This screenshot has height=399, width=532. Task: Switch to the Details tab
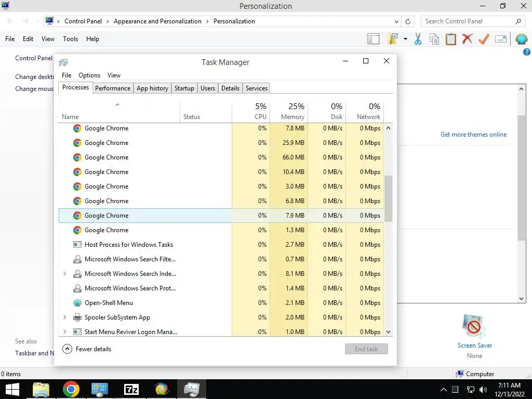tap(230, 88)
